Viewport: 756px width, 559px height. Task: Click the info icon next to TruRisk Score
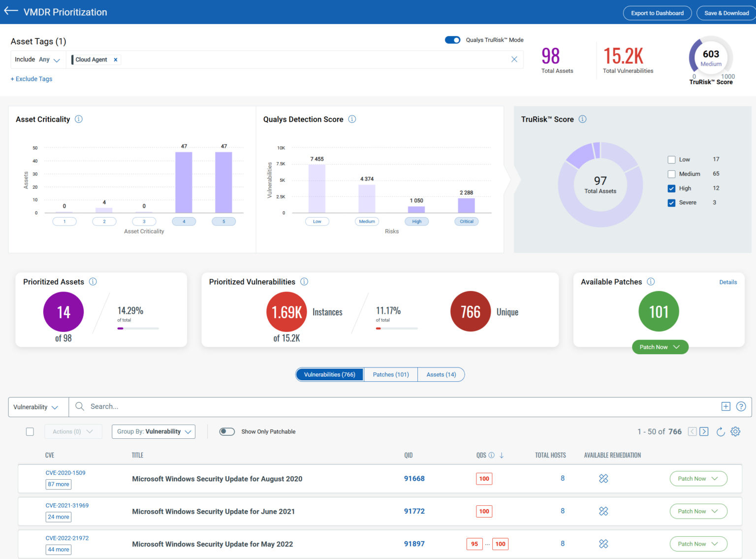point(582,119)
